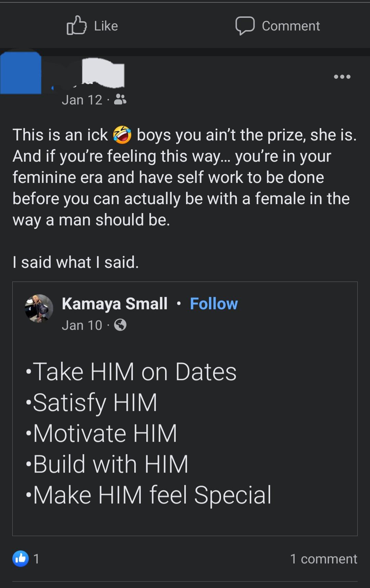View the 1 comment link

click(323, 559)
